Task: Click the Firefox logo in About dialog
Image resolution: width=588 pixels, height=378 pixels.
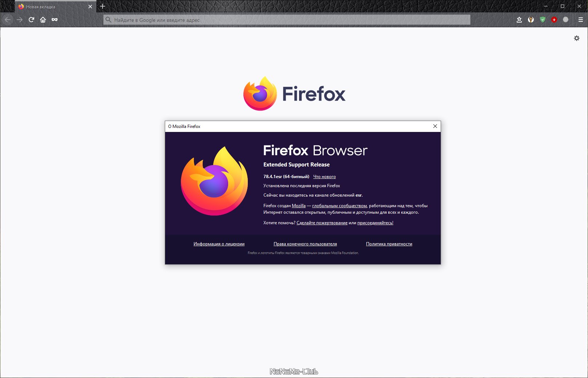Action: tap(214, 181)
